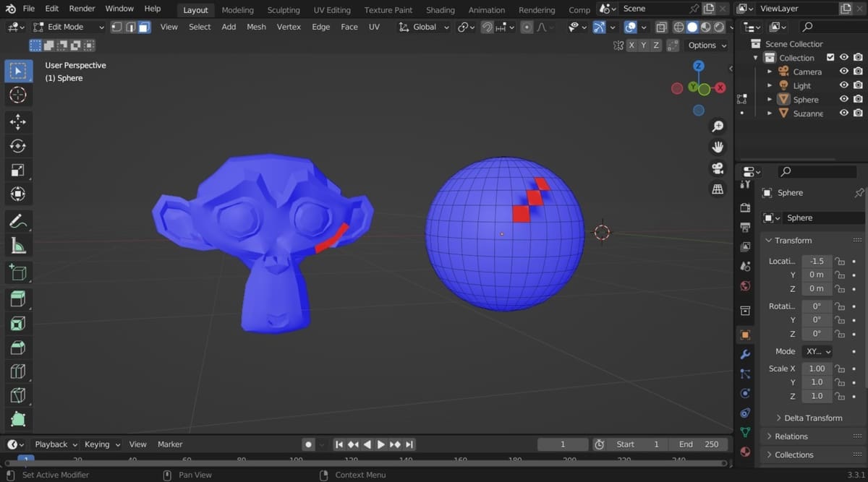This screenshot has height=482, width=868.
Task: Open the Physics properties tab
Action: pos(745,393)
